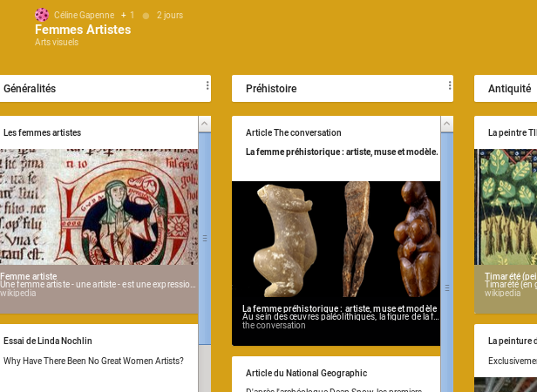Open 'La femme préhistorique' link caption
This screenshot has height=392, width=537.
click(339, 308)
